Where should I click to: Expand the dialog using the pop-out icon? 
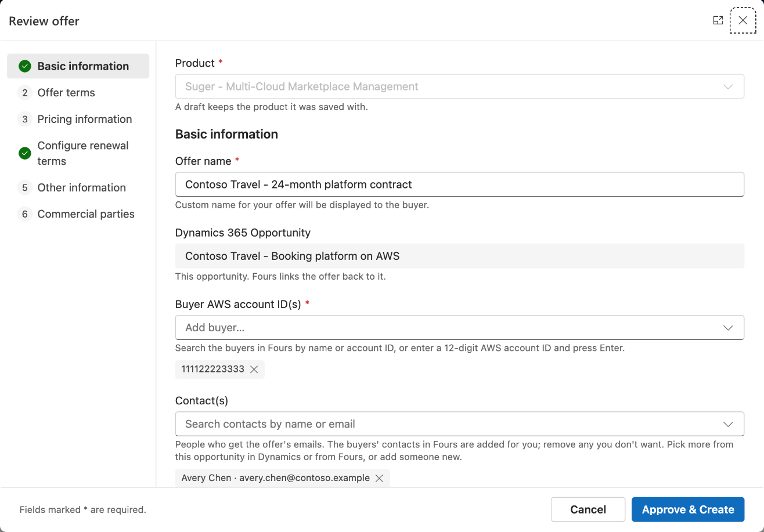718,20
